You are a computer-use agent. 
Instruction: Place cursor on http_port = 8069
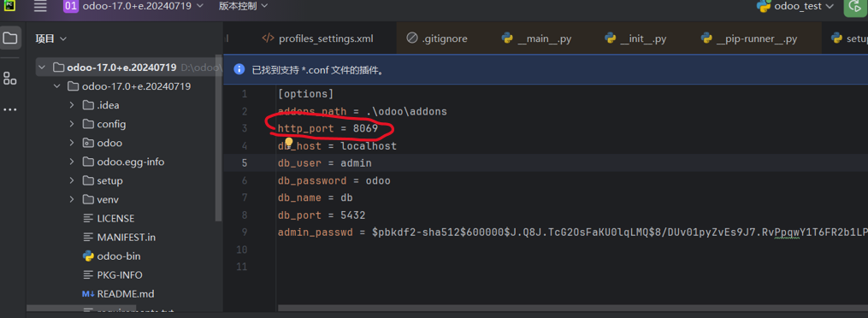click(328, 129)
